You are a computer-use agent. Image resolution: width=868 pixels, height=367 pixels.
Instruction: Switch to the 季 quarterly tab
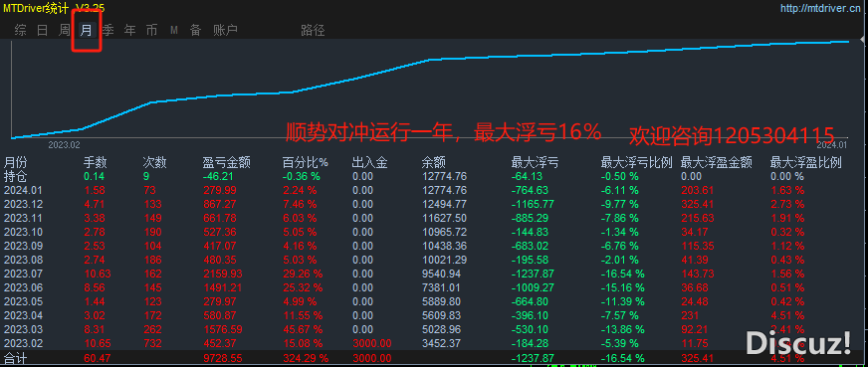coord(108,31)
